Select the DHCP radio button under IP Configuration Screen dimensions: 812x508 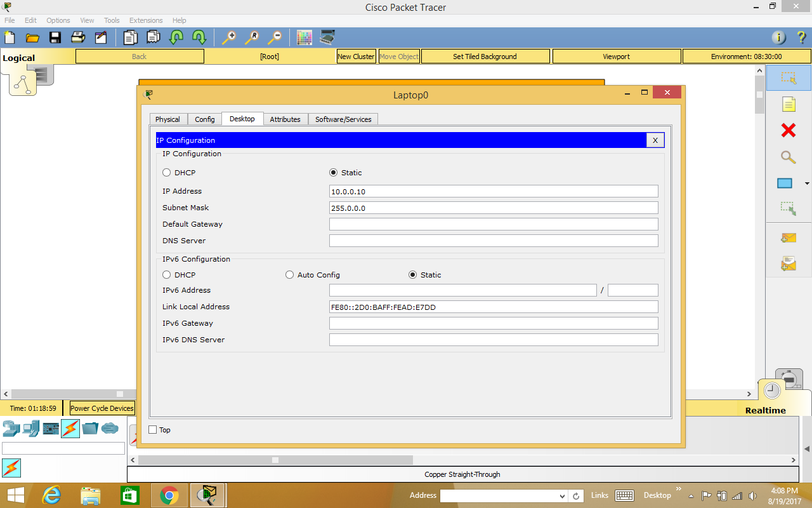pos(166,172)
